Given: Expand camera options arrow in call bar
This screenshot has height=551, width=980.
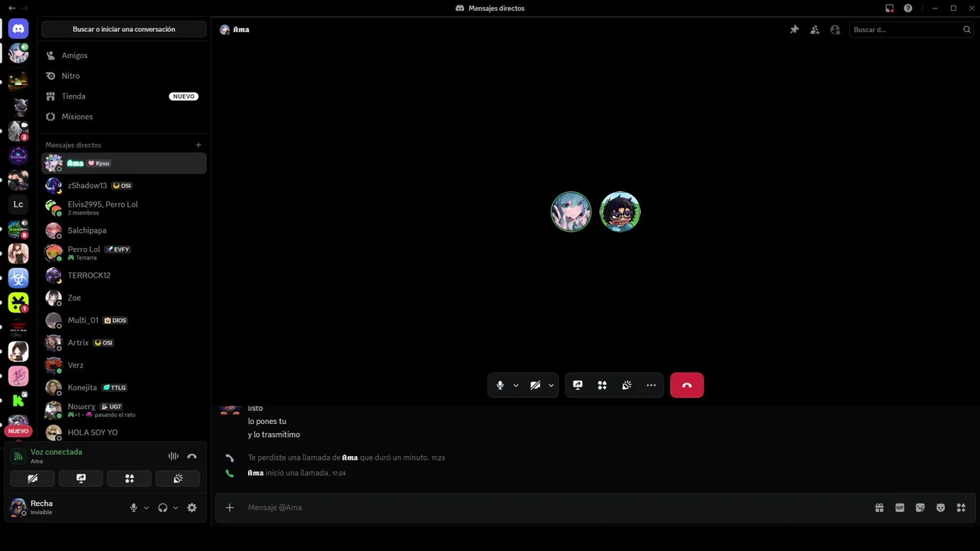Looking at the screenshot, I should tap(551, 385).
